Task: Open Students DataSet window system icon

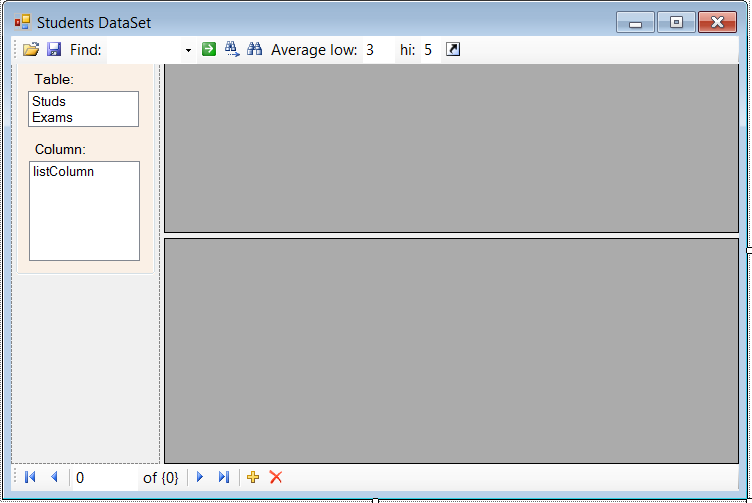Action: [x=22, y=22]
